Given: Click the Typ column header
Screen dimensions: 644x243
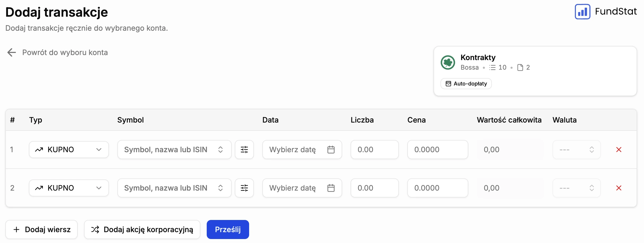Looking at the screenshot, I should (x=36, y=120).
